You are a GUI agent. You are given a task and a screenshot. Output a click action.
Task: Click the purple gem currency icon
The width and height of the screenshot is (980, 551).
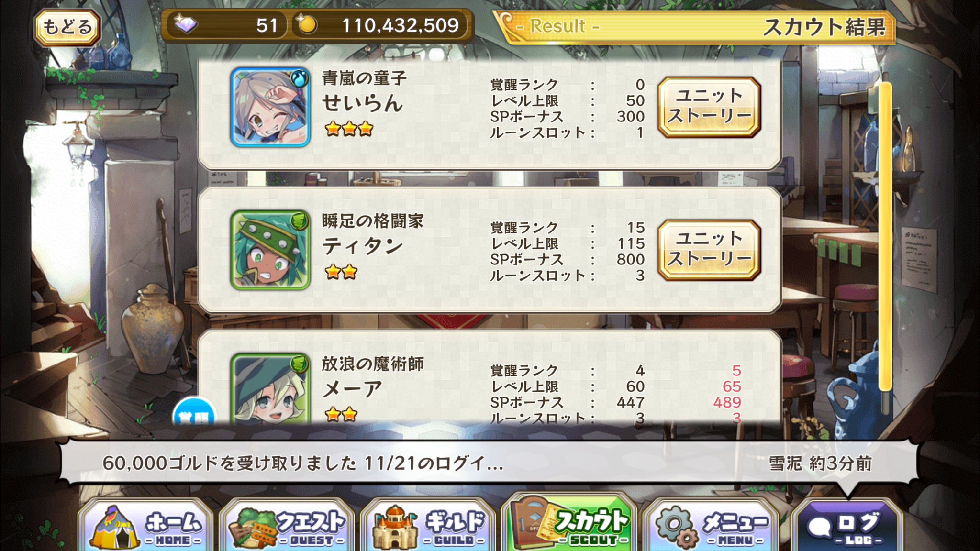click(185, 24)
